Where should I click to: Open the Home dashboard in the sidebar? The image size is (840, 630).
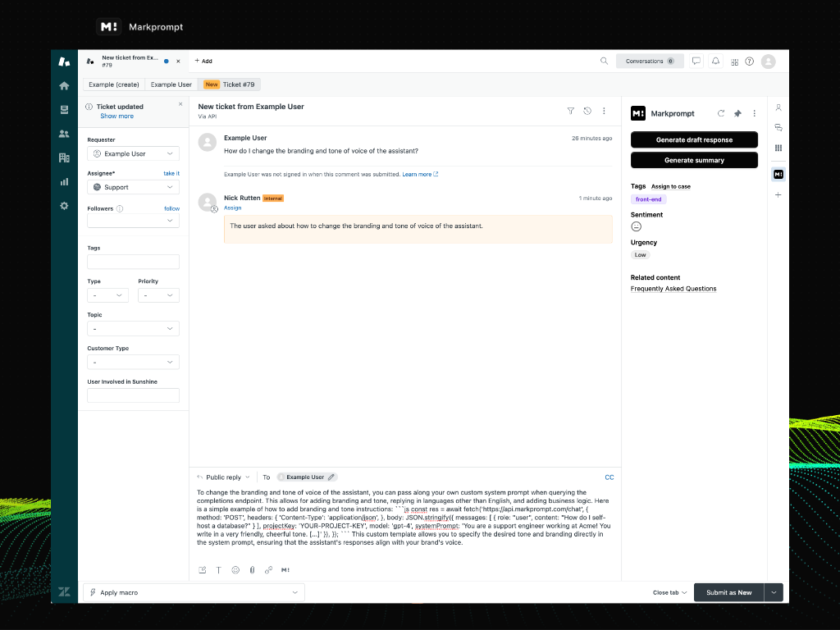pyautogui.click(x=64, y=85)
